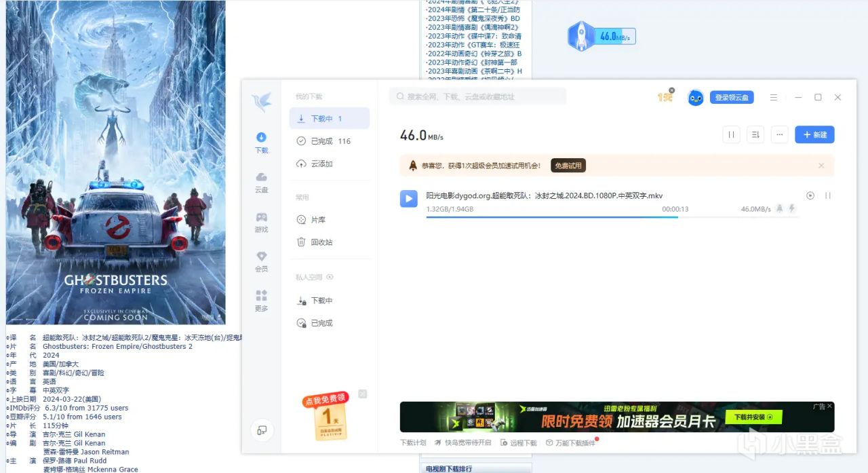Open the 回收站 recycle bin
The height and width of the screenshot is (473, 868).
coord(330,242)
